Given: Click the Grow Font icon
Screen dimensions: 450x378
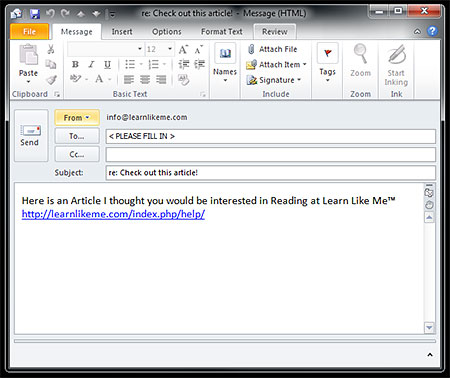Looking at the screenshot, I should (183, 50).
